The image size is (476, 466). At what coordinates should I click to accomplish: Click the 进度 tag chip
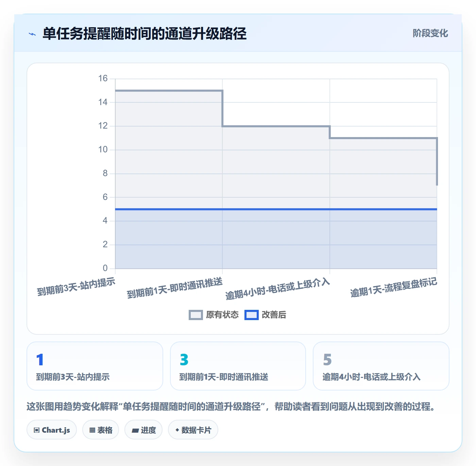click(x=143, y=430)
